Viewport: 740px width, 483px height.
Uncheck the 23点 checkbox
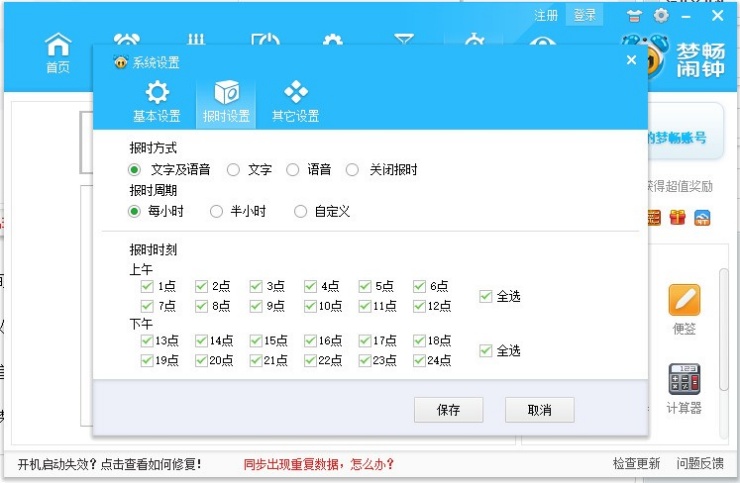365,360
